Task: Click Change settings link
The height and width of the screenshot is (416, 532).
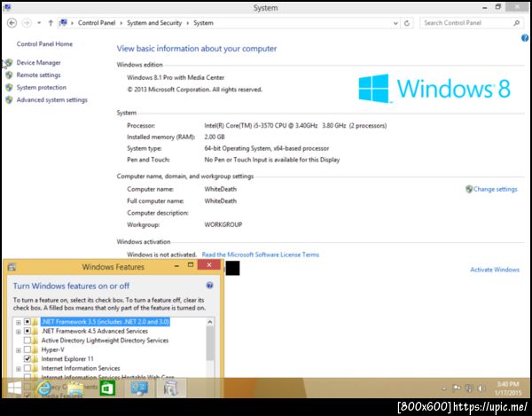Action: tap(496, 189)
